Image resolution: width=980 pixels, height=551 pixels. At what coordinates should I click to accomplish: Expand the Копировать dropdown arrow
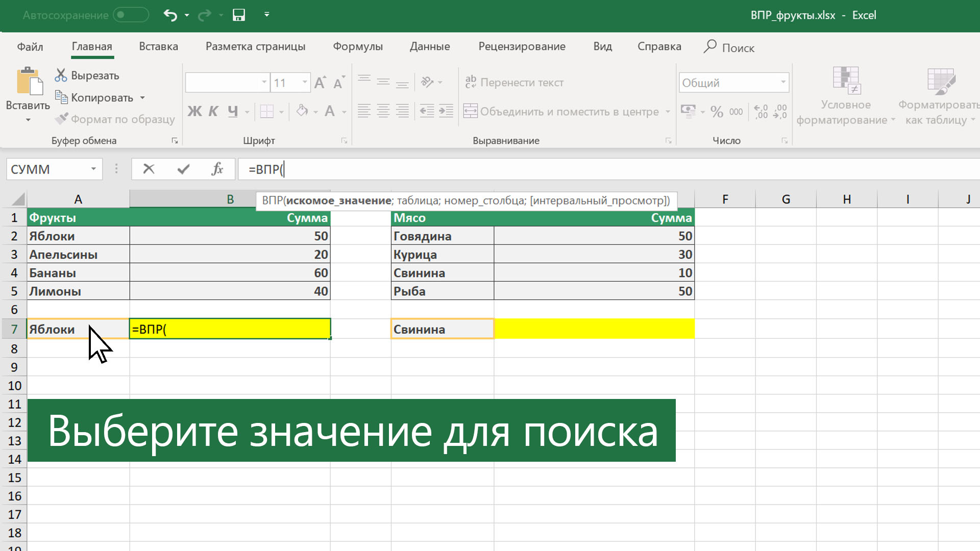point(142,97)
